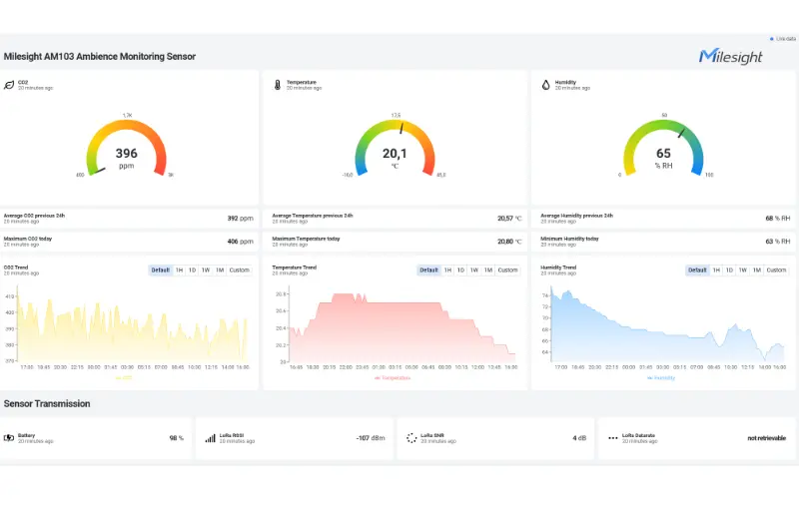Click the 63 % RH minimum humidity value
Image resolution: width=799 pixels, height=532 pixels.
click(x=778, y=242)
